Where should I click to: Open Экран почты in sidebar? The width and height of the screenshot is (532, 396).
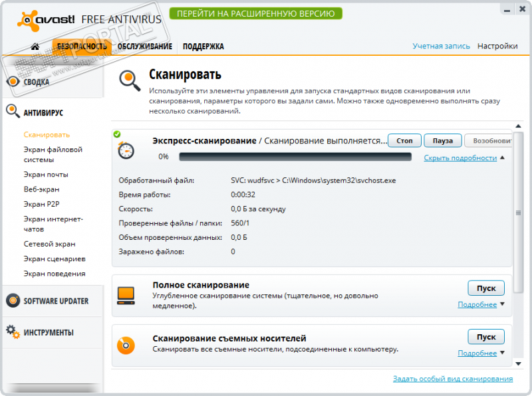point(46,175)
